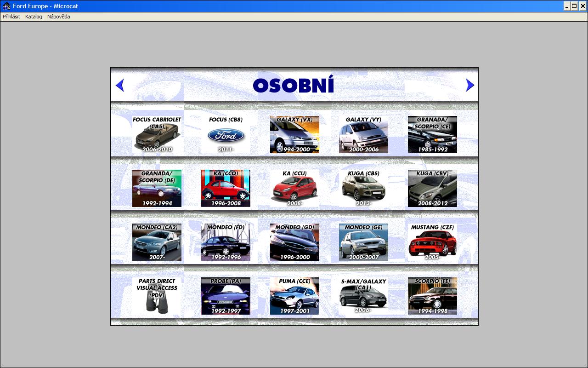
Task: Click the Microcat app icon in title bar
Action: [6, 6]
